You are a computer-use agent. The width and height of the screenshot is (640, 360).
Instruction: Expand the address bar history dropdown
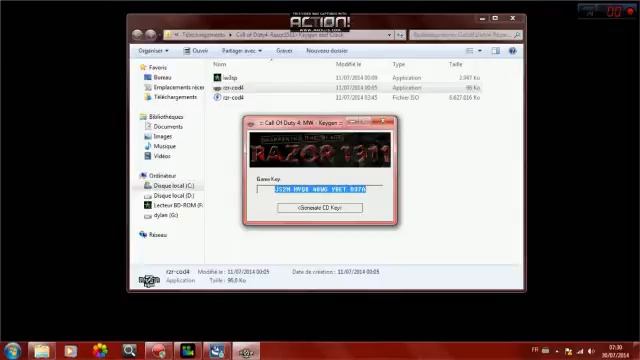(389, 35)
